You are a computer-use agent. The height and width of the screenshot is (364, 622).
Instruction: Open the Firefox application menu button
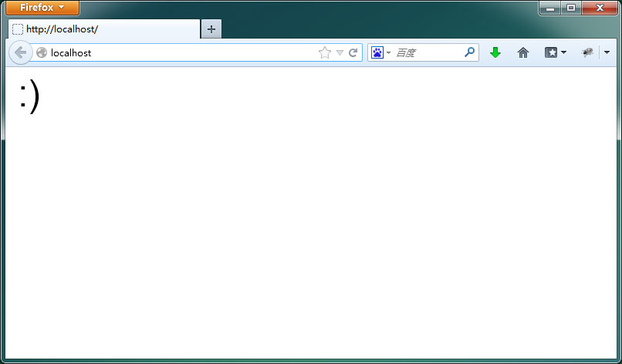42,8
